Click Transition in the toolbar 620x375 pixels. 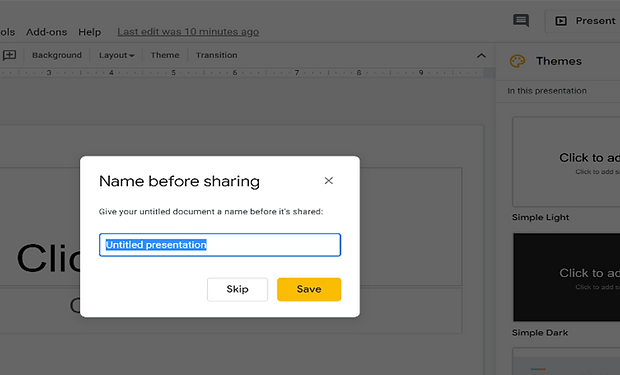pyautogui.click(x=217, y=55)
